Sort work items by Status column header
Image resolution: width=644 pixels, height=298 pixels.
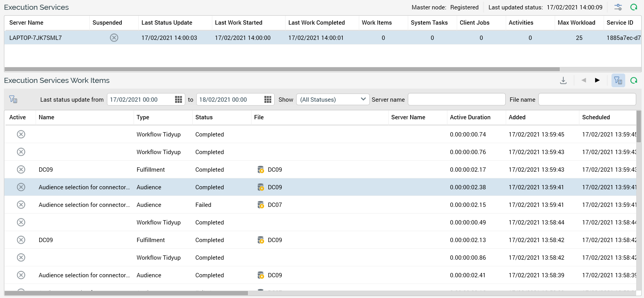(204, 117)
